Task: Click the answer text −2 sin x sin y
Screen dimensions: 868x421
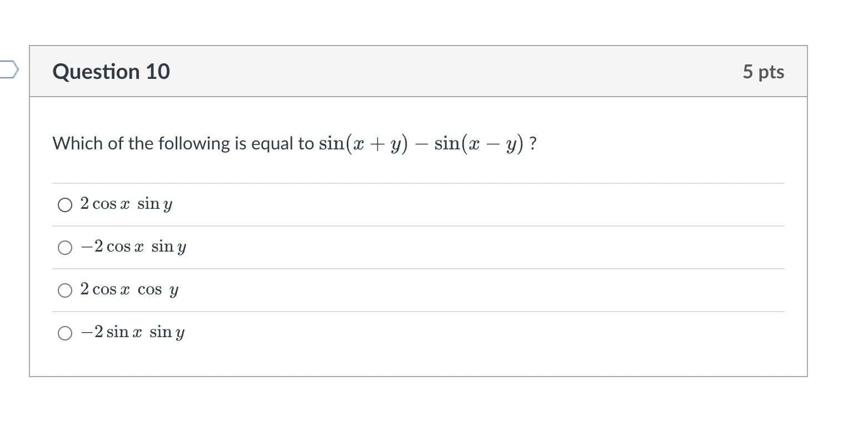Action: point(132,332)
